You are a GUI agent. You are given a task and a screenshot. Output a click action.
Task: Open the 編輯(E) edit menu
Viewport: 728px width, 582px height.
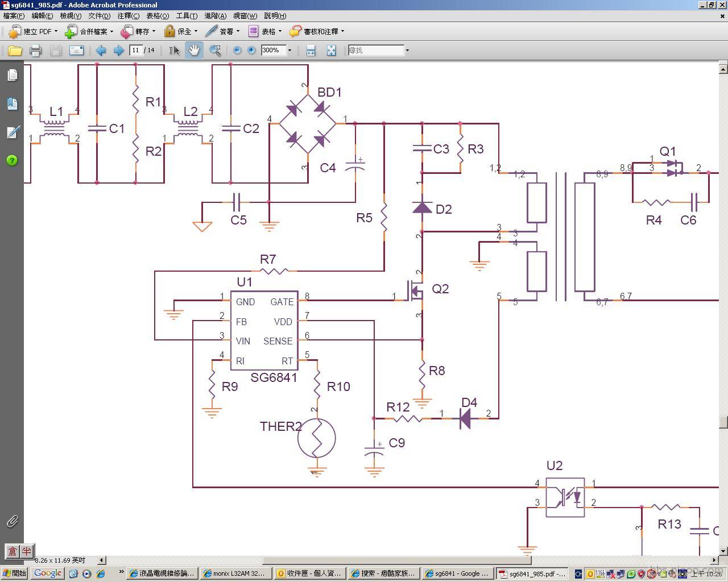pyautogui.click(x=42, y=16)
